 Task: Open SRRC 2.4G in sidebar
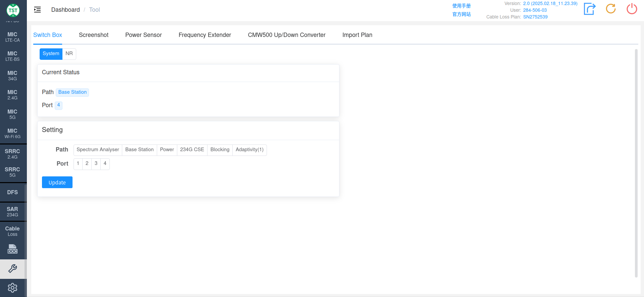click(x=12, y=154)
